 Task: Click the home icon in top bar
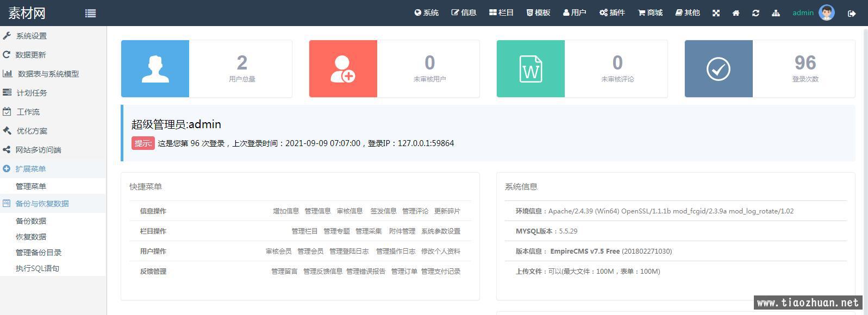(736, 13)
